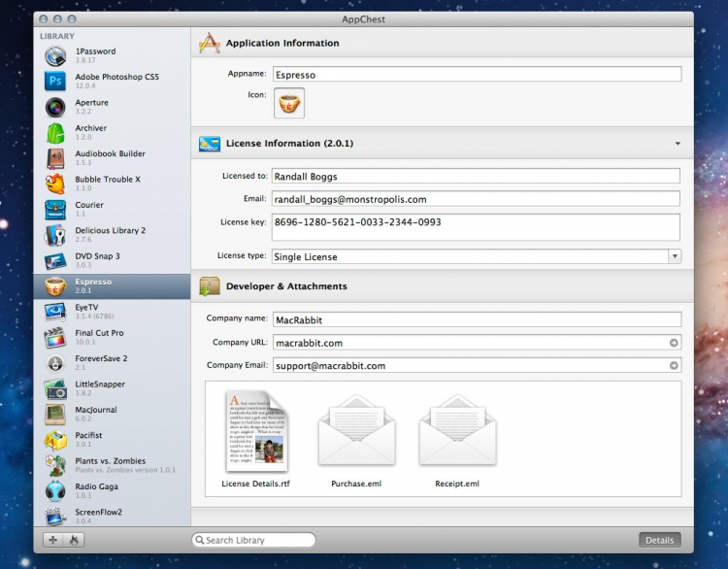Click the Licensed to field
The height and width of the screenshot is (569, 728).
click(476, 176)
